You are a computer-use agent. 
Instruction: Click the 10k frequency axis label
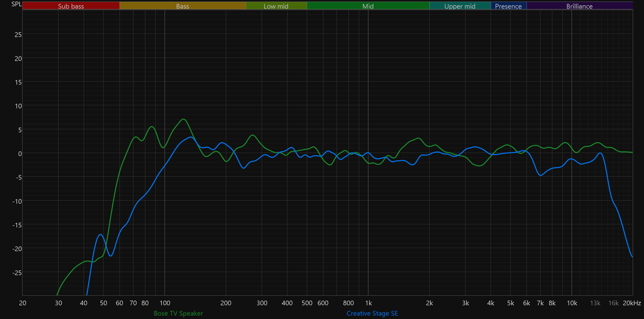[x=572, y=303]
